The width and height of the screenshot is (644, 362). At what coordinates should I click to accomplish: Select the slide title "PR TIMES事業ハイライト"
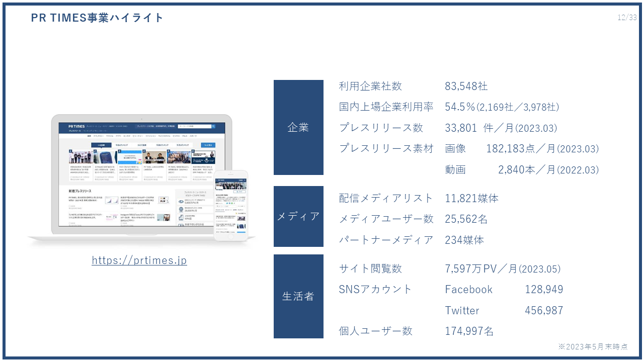click(x=98, y=18)
